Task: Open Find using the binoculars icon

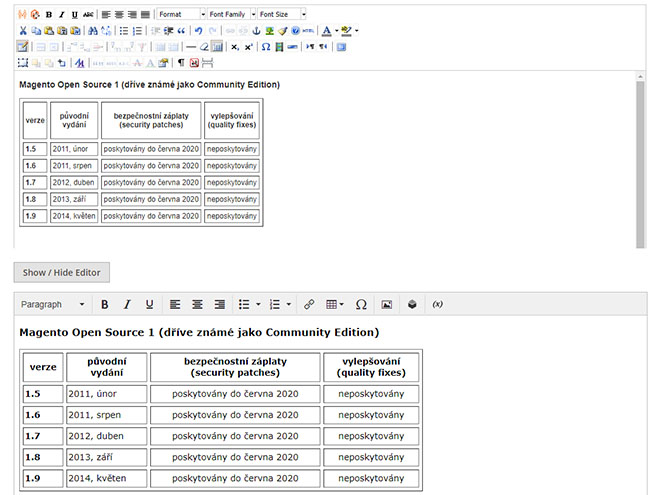Action: (x=93, y=31)
